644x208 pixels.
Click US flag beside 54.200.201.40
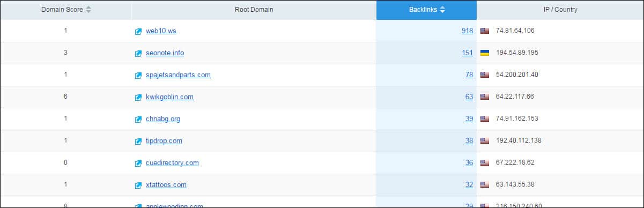point(485,75)
